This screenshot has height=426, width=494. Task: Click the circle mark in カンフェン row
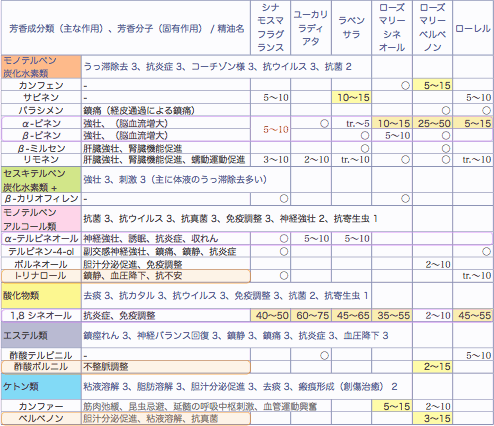pos(405,86)
